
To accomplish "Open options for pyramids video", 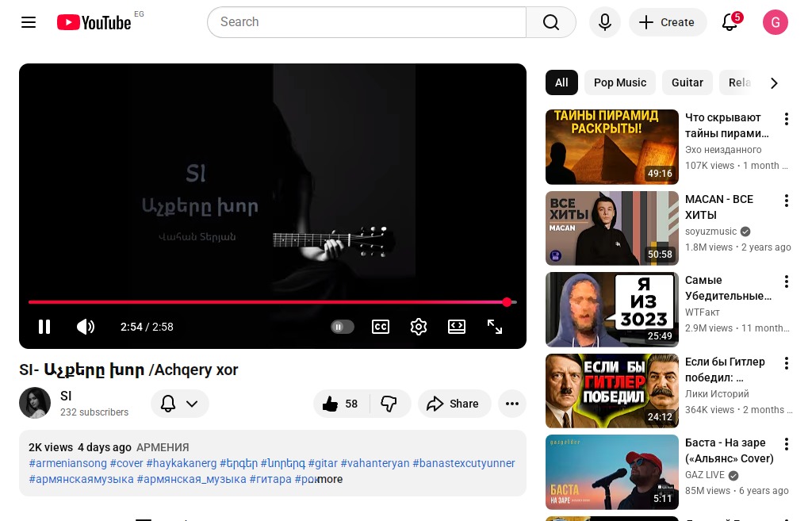I will pos(786,119).
